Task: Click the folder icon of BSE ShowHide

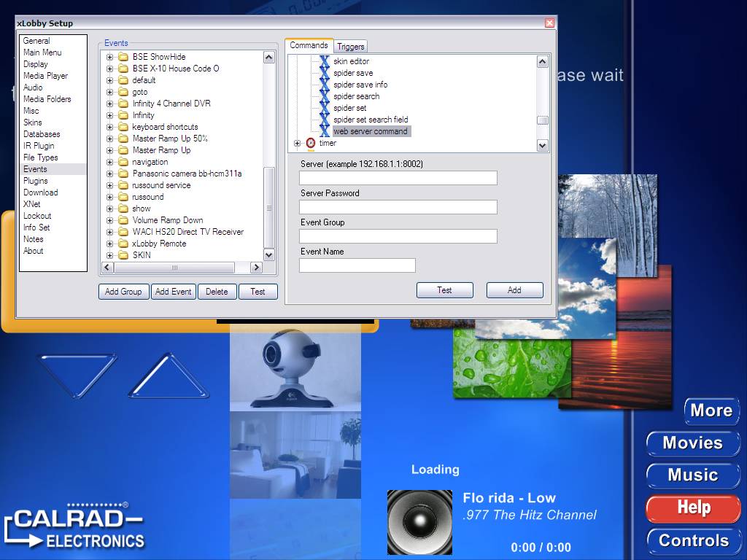Action: click(x=123, y=57)
